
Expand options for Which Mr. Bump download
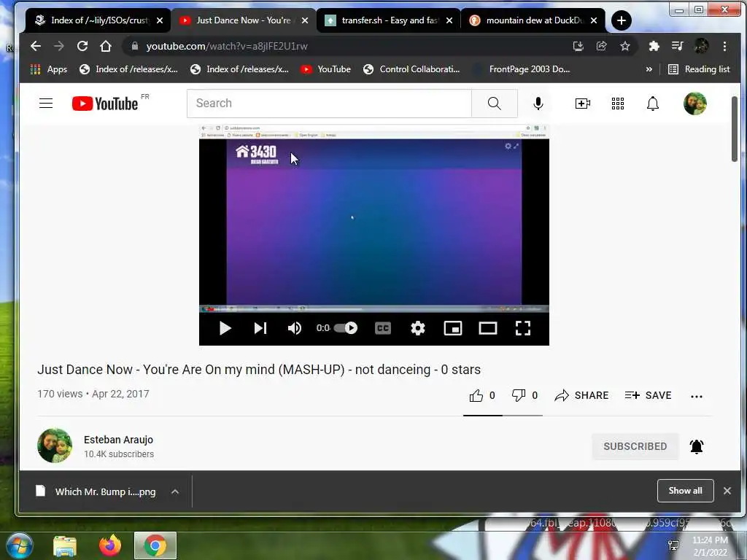click(175, 492)
